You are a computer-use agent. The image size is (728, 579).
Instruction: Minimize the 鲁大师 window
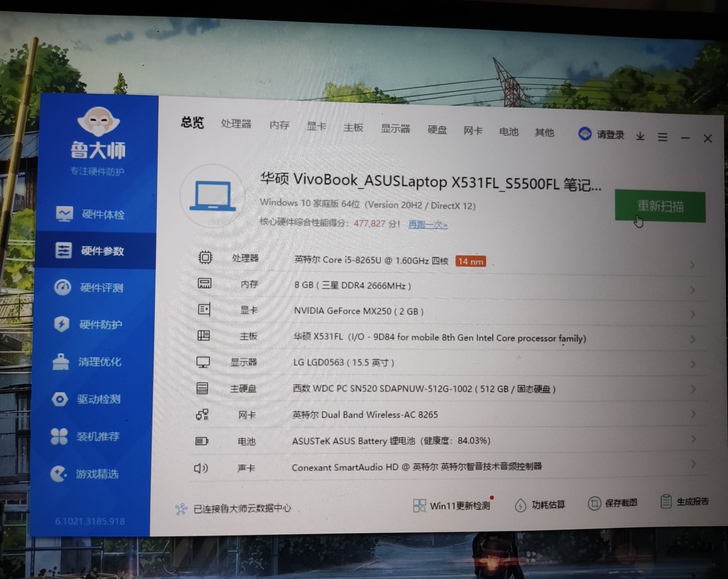[685, 138]
